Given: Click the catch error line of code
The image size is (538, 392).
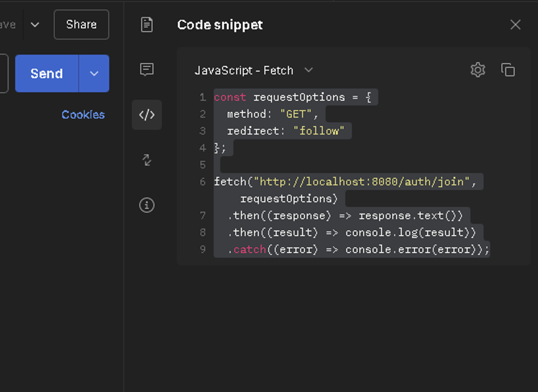Looking at the screenshot, I should pyautogui.click(x=358, y=250).
